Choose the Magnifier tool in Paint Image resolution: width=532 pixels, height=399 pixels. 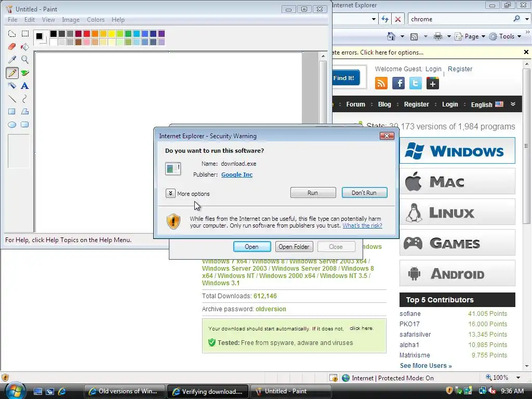coord(25,60)
